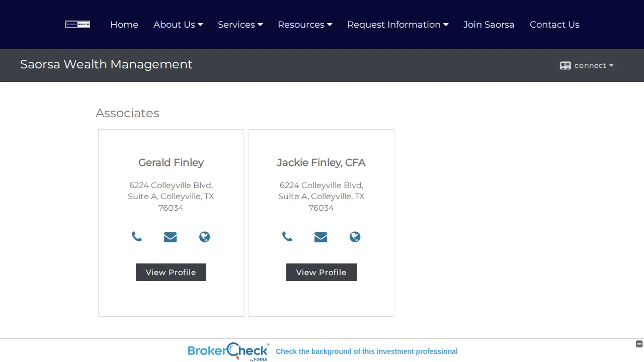This screenshot has height=362, width=644.
Task: Open the Resources dropdown
Action: point(305,25)
